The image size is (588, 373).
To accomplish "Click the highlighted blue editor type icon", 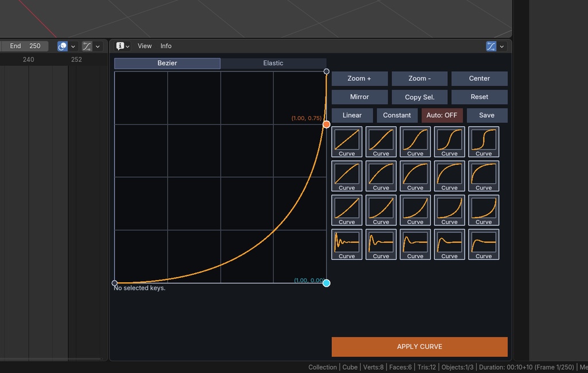I will tap(62, 46).
